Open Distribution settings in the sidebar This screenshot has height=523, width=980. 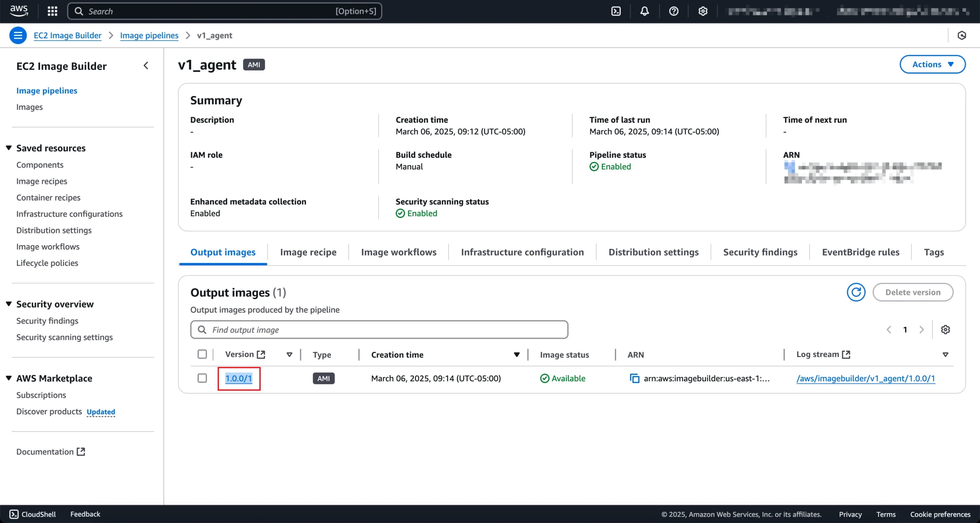[x=54, y=230]
